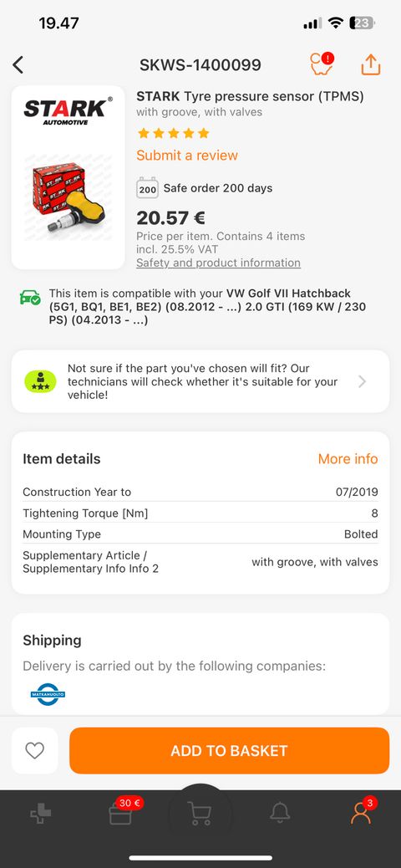Tap the Matkahuolto delivery company logo
The width and height of the screenshot is (401, 868).
click(x=48, y=693)
